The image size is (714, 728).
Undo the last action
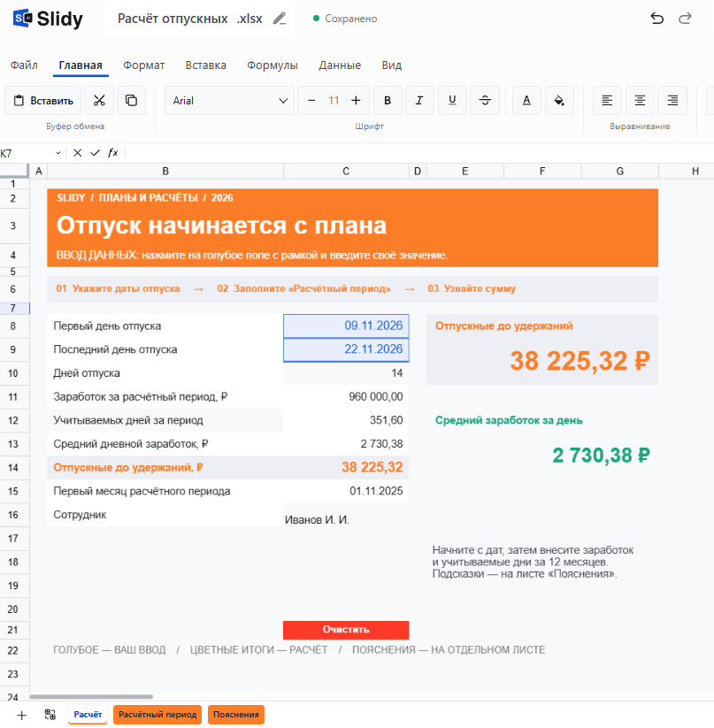coord(656,19)
